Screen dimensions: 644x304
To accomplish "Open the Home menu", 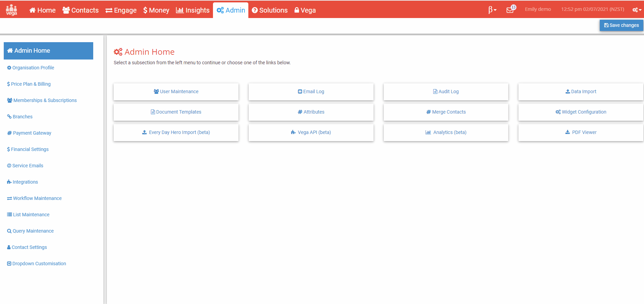I will tap(43, 10).
